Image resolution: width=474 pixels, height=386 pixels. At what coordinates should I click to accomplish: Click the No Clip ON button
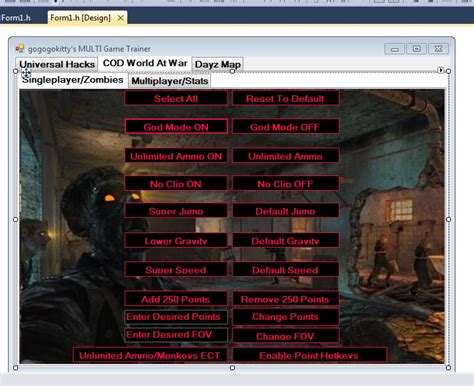click(176, 183)
